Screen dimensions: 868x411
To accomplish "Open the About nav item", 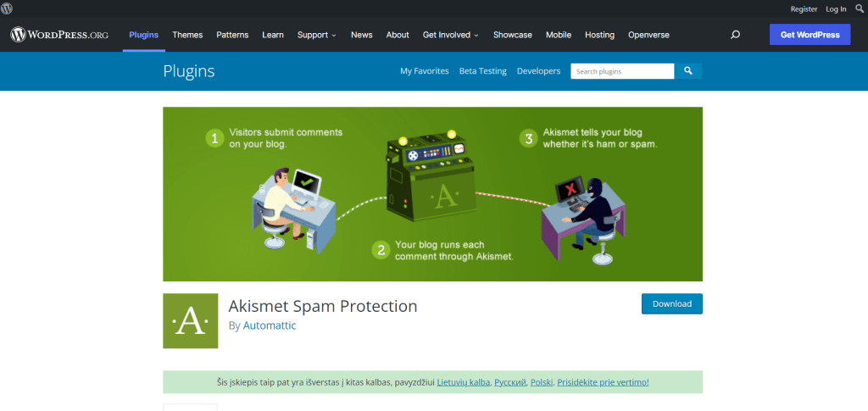I will 398,35.
